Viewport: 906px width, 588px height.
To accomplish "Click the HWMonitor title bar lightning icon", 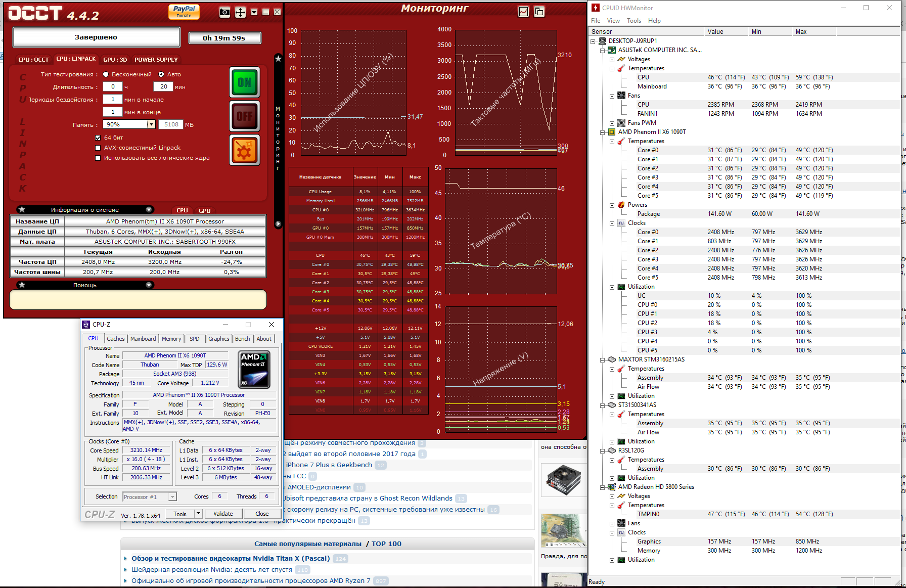I will 596,8.
